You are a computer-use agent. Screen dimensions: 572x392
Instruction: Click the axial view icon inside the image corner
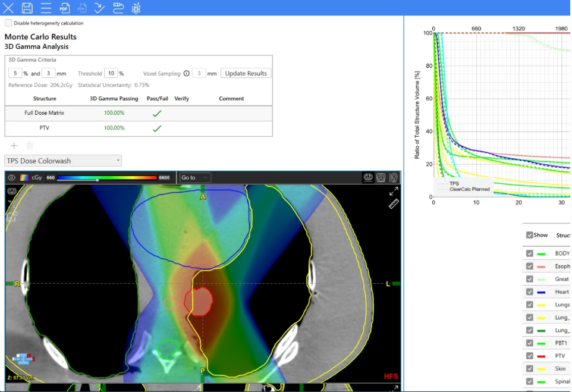[x=12, y=192]
